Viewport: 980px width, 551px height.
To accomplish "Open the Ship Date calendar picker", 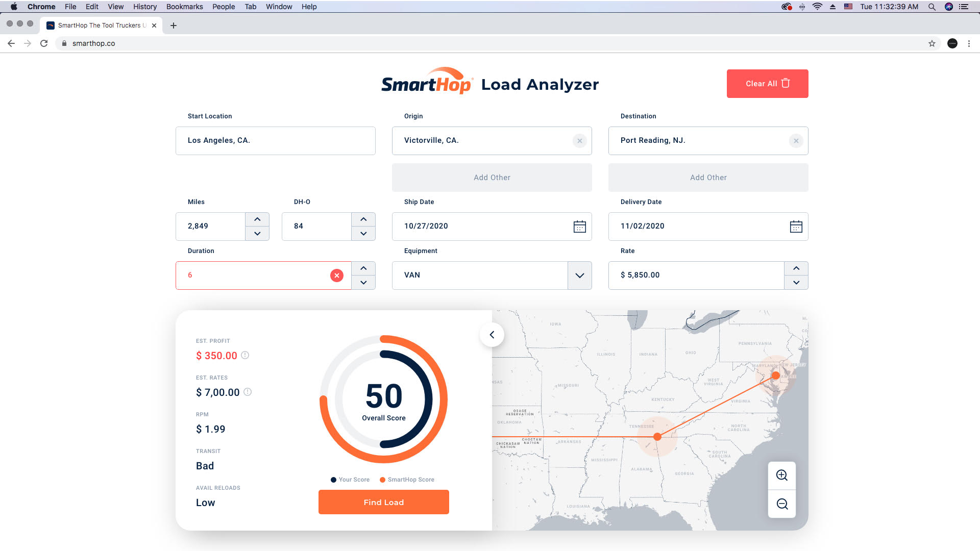I will coord(579,227).
